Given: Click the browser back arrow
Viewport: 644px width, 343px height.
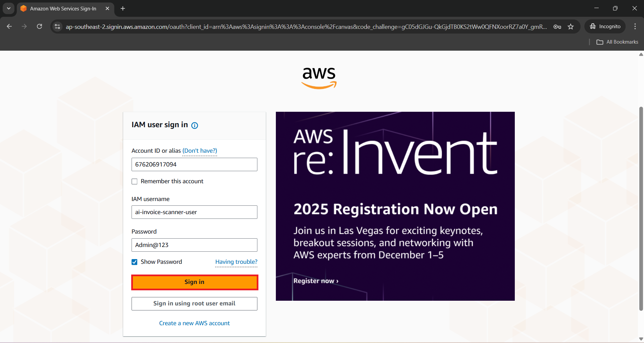Looking at the screenshot, I should [x=9, y=27].
